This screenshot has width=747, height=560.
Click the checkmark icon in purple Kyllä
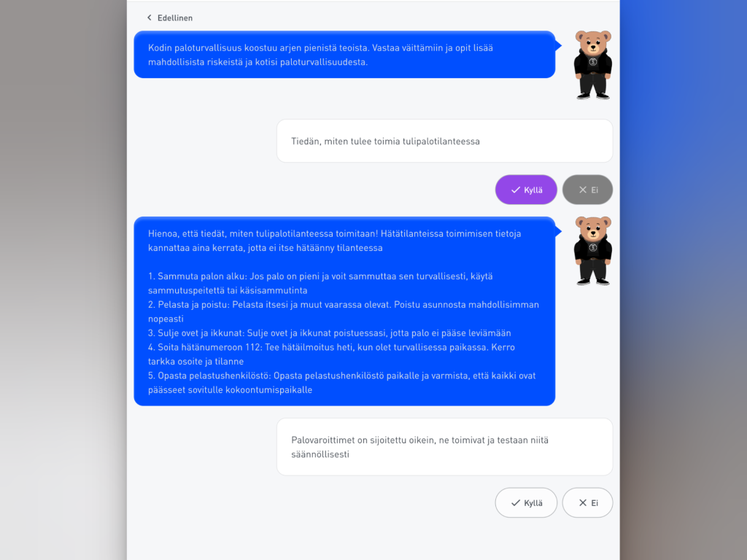pyautogui.click(x=516, y=190)
